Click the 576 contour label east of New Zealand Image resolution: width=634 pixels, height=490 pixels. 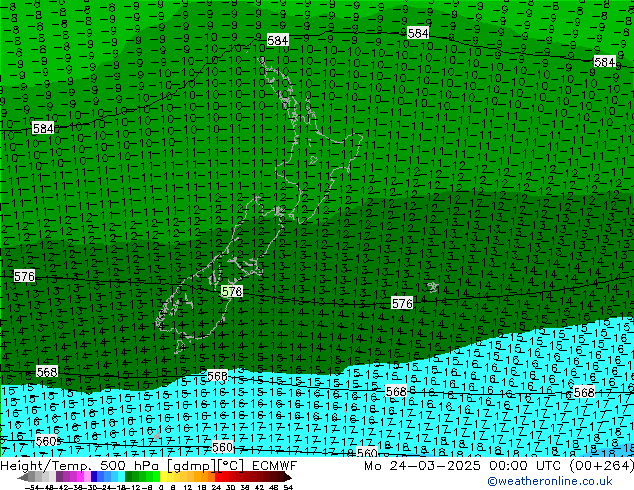(x=402, y=303)
